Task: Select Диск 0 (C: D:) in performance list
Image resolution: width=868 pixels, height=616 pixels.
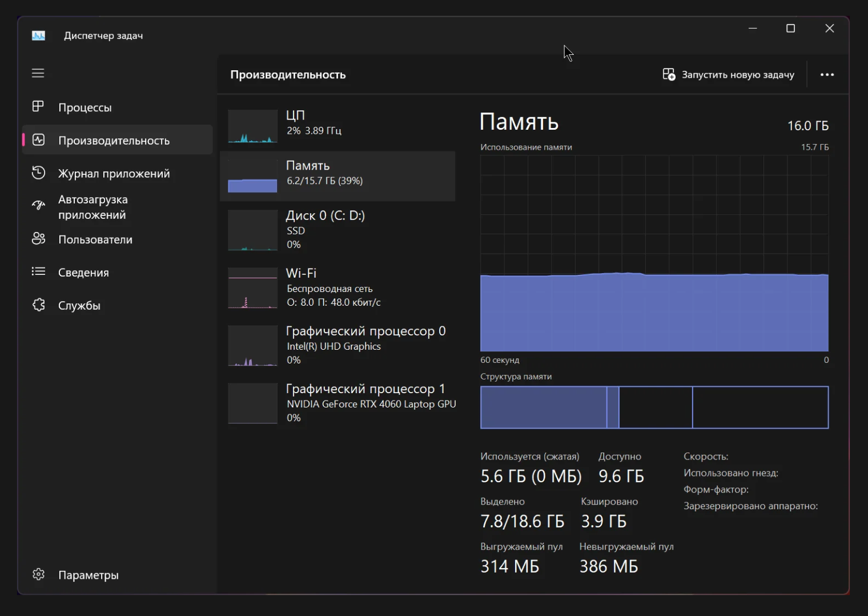Action: (x=337, y=229)
